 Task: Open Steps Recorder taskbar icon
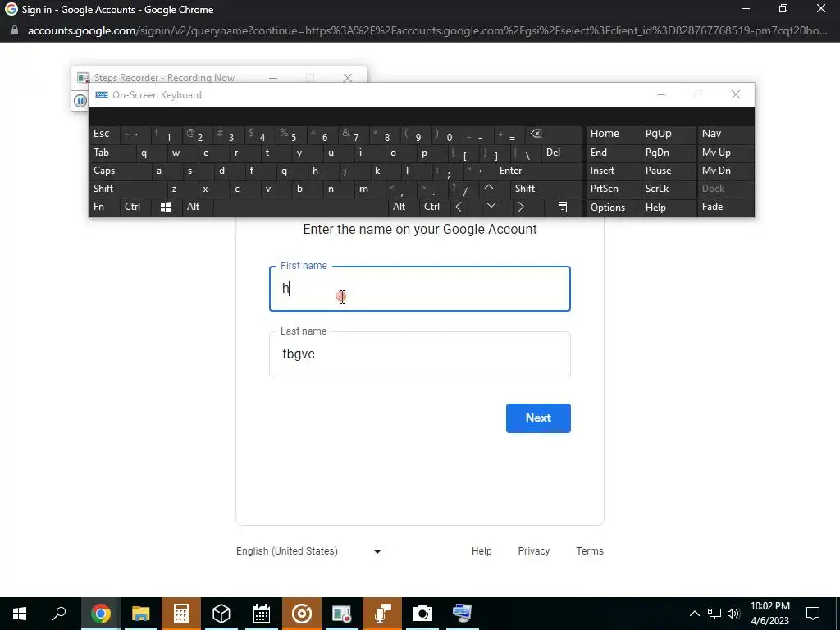point(342,614)
